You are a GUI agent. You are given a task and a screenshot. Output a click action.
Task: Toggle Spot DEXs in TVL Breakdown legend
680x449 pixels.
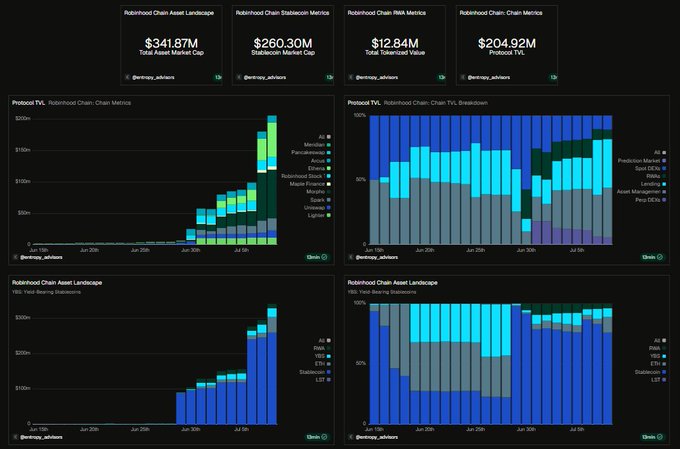click(651, 168)
